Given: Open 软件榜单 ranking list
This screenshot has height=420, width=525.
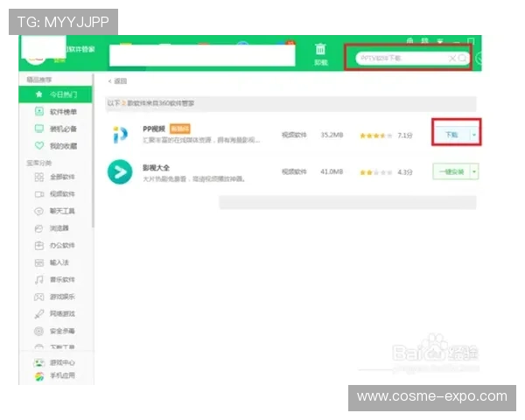Looking at the screenshot, I should pyautogui.click(x=56, y=111).
